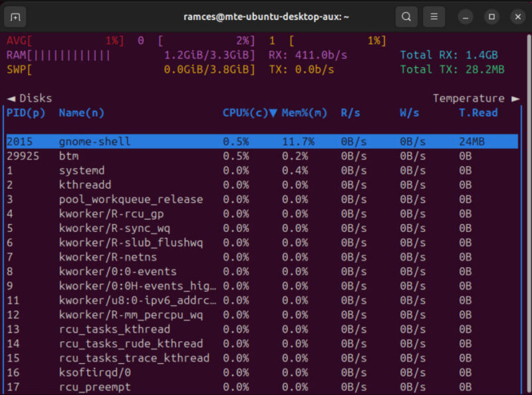The height and width of the screenshot is (395, 532).
Task: Open the terminal hamburger menu
Action: tap(434, 17)
